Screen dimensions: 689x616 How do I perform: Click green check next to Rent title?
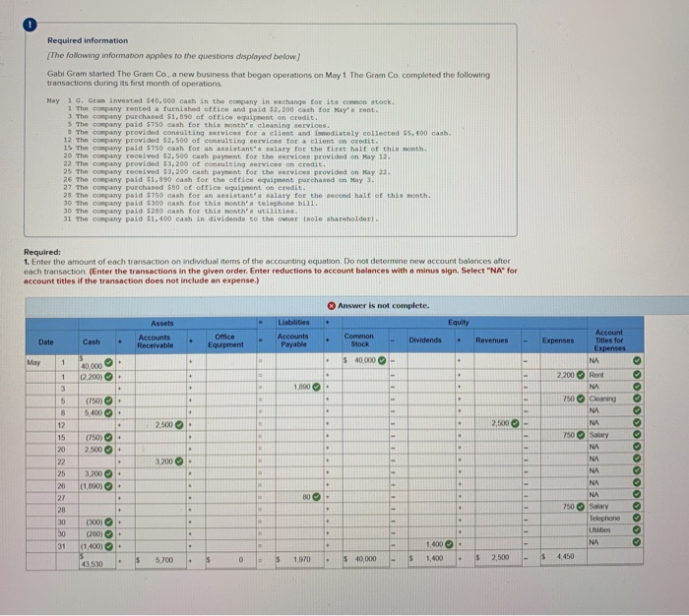coord(637,375)
